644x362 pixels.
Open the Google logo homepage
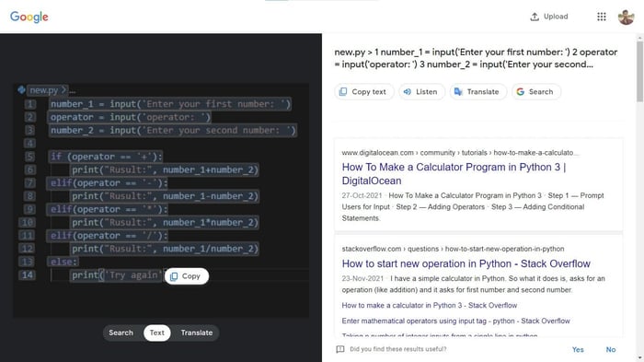click(29, 17)
